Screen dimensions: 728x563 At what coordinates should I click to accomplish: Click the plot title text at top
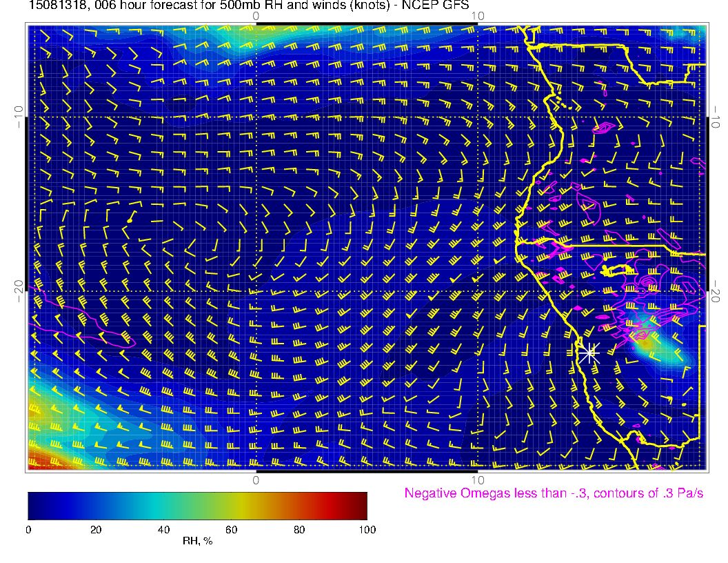[249, 6]
